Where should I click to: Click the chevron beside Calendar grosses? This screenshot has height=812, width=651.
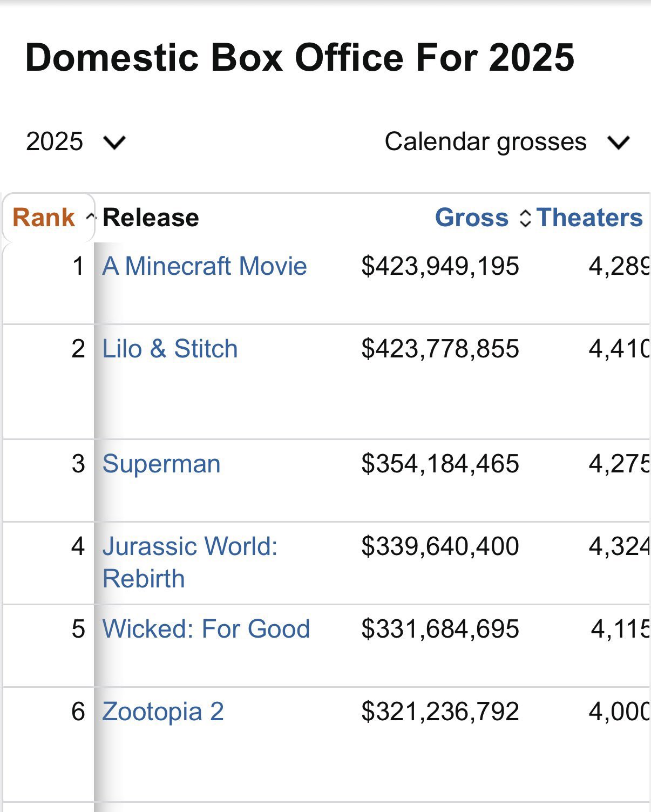tap(618, 143)
